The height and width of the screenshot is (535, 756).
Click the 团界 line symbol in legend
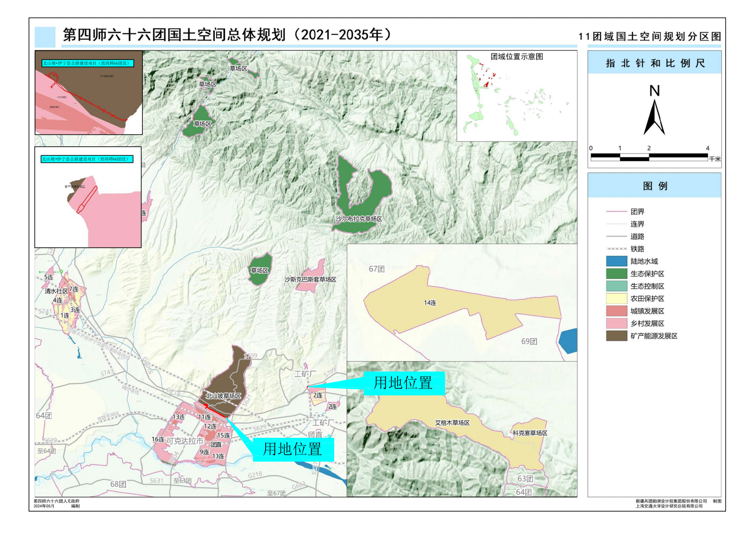click(617, 212)
